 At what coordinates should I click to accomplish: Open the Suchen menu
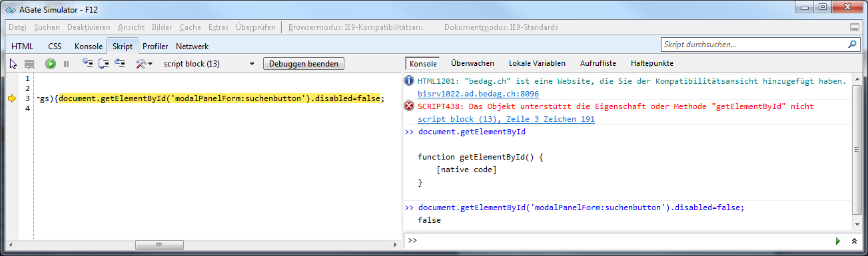(x=47, y=27)
